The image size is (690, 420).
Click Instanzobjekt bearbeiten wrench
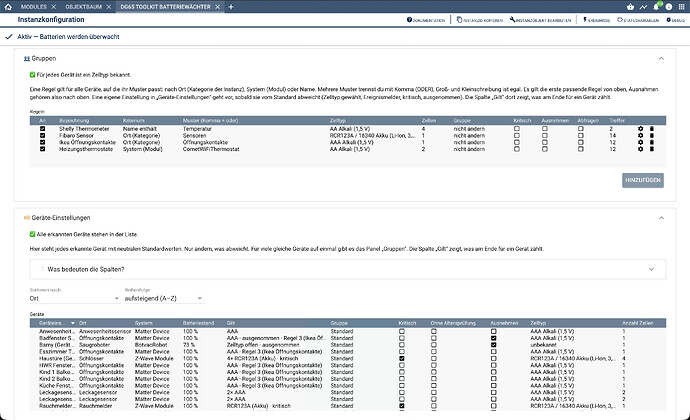(x=540, y=20)
